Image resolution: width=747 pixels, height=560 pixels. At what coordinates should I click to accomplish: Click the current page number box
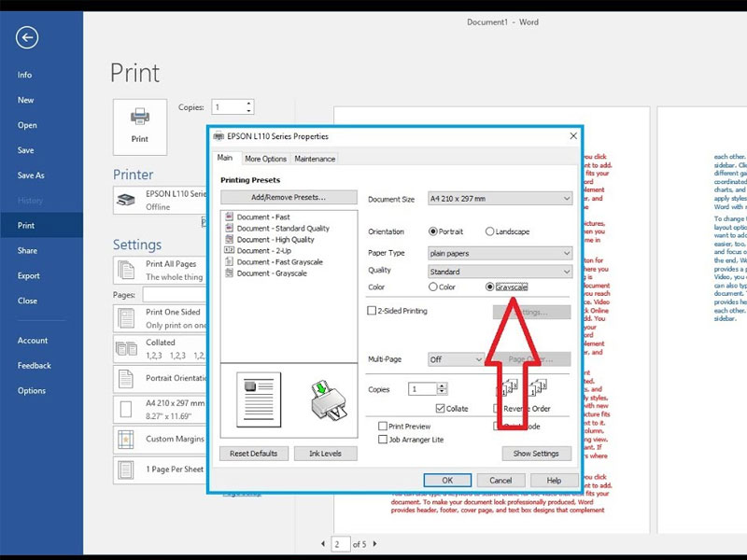341,544
